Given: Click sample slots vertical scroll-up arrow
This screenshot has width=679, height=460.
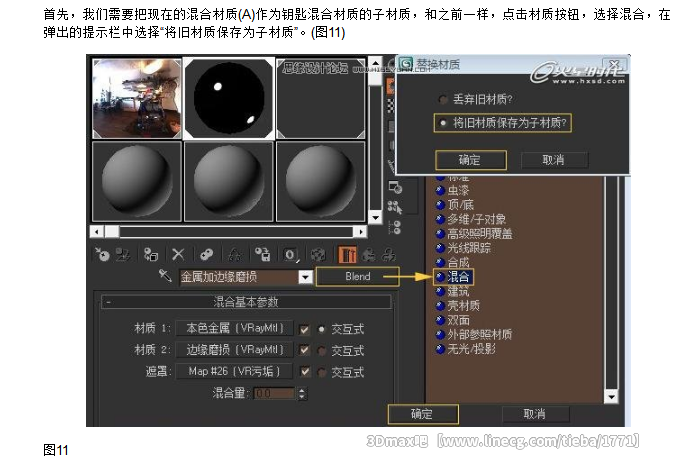Looking at the screenshot, I should tap(375, 63).
